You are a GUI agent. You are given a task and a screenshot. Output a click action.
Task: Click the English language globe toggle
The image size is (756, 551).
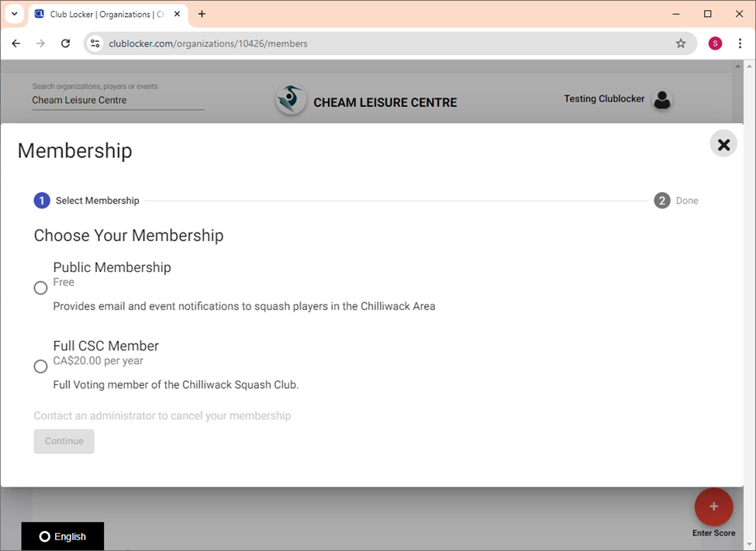pos(45,536)
